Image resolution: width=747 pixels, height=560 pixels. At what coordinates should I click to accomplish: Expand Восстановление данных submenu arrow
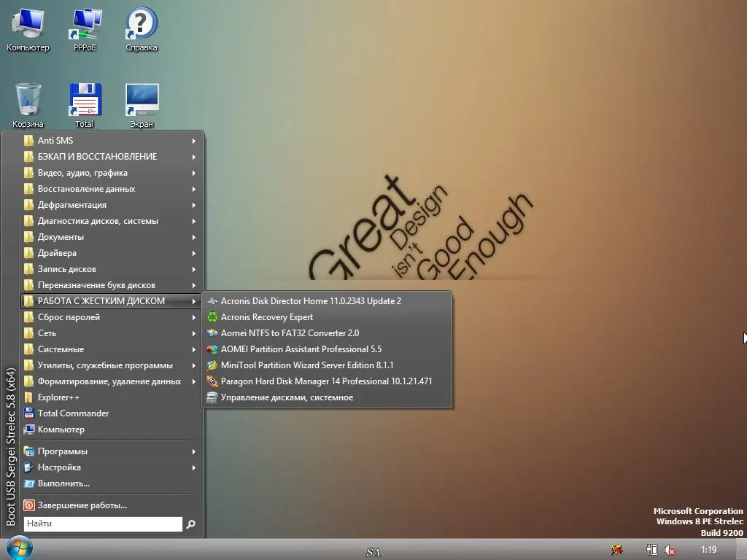pos(194,189)
